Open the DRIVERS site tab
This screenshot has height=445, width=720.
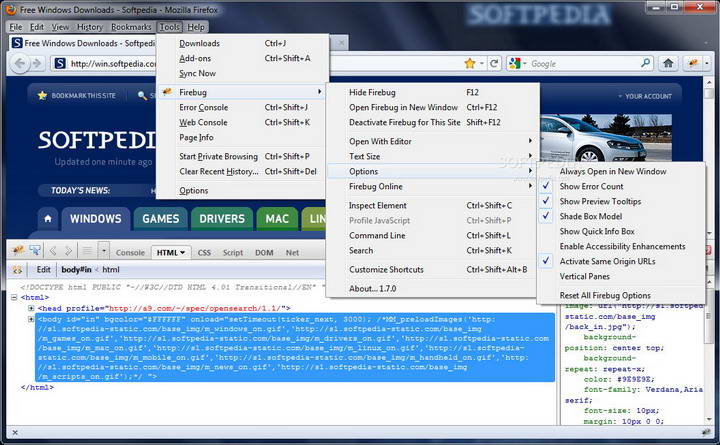point(222,219)
